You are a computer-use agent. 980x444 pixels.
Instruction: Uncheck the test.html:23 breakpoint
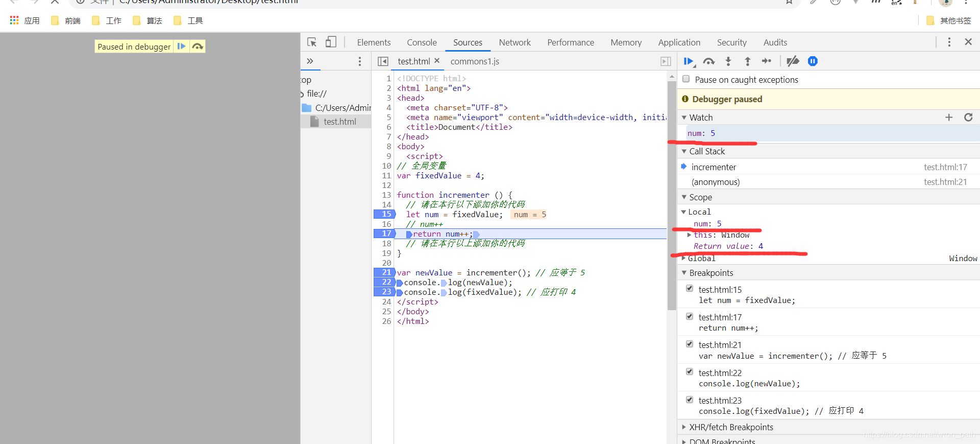[x=690, y=400]
